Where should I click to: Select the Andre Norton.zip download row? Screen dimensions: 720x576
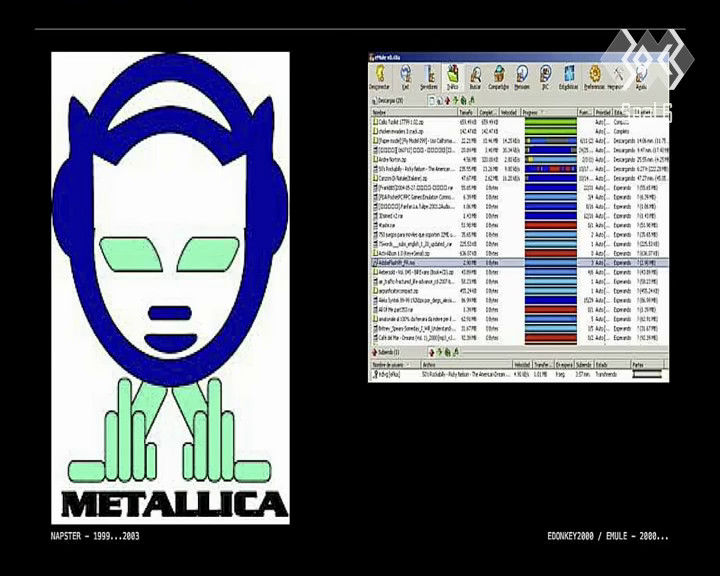519,159
